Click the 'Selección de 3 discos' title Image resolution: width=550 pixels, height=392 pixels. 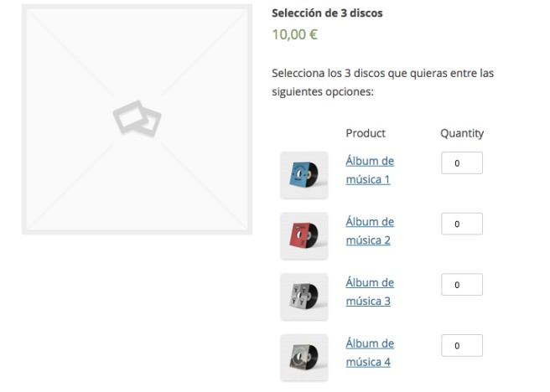tap(327, 14)
